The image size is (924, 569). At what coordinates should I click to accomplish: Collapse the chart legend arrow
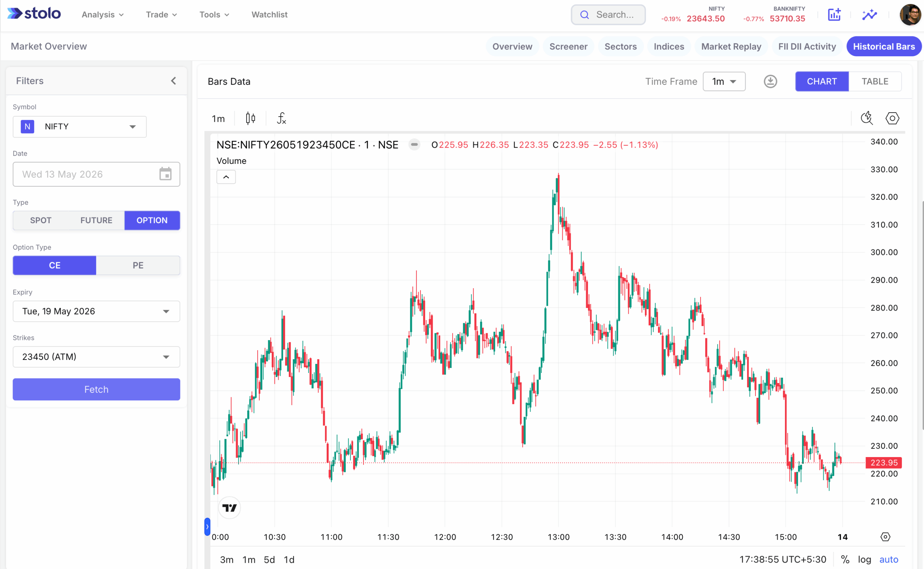click(226, 177)
